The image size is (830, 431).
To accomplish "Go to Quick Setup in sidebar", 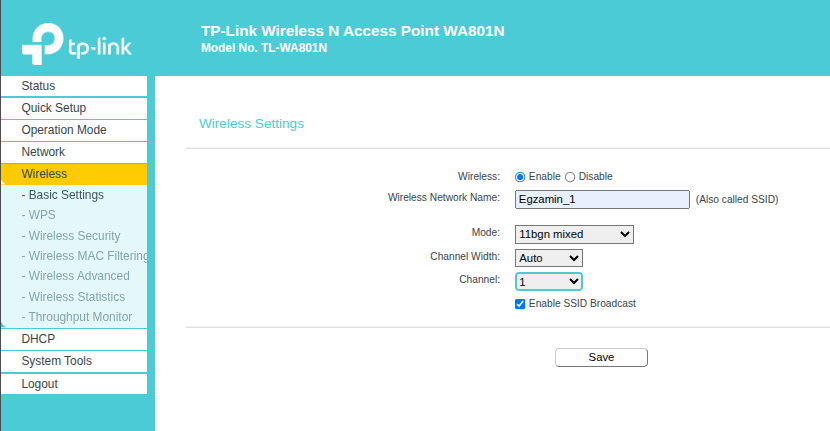I will (74, 108).
